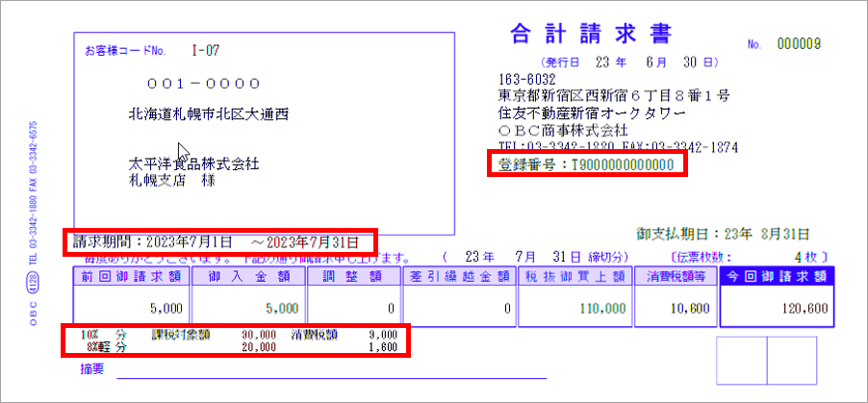
Task: Select invoice number 000009
Action: tap(799, 44)
